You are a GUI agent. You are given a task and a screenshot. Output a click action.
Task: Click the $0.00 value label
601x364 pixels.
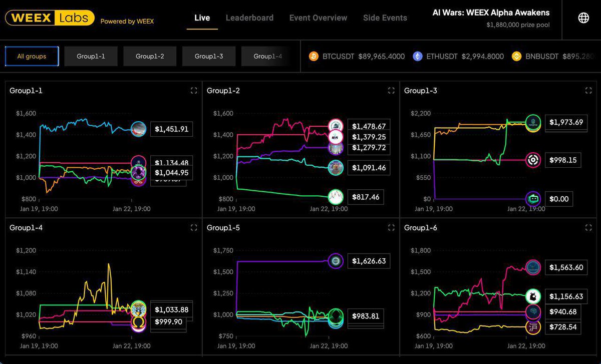click(x=558, y=199)
